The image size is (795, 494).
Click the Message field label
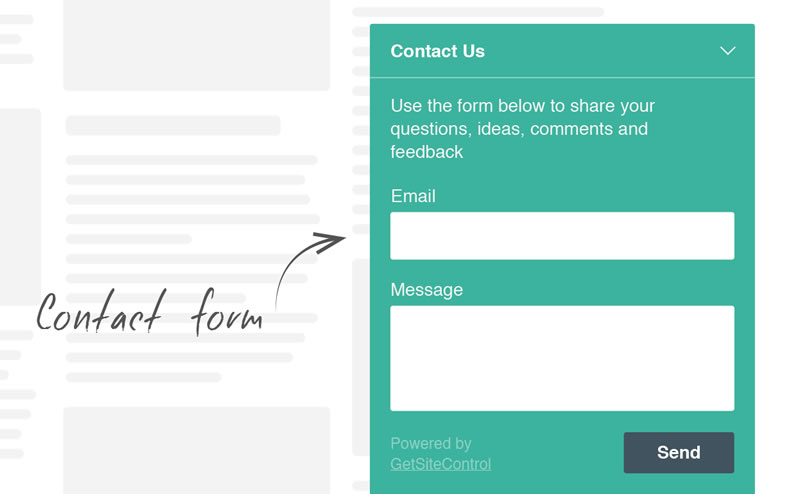point(426,290)
